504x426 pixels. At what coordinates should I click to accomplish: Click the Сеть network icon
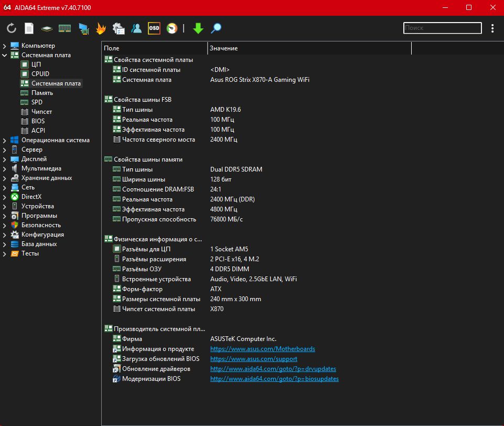click(15, 187)
